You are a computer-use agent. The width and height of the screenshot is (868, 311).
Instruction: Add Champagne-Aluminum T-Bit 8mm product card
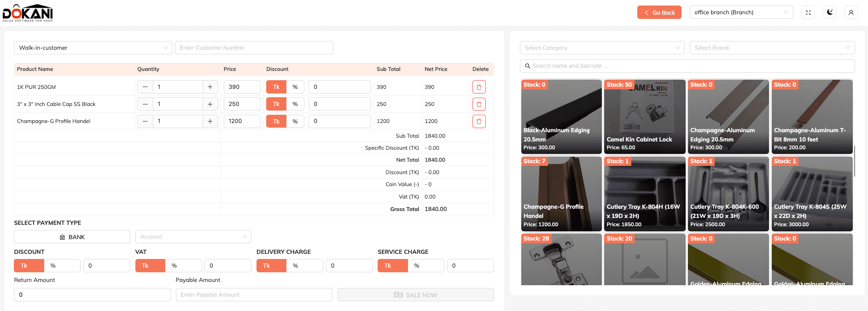click(812, 117)
